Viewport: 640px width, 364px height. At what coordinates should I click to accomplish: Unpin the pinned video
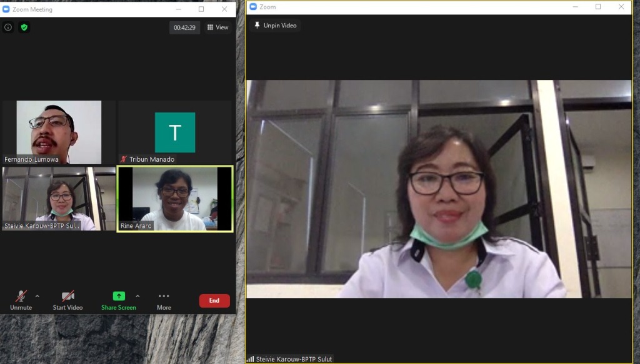(275, 26)
